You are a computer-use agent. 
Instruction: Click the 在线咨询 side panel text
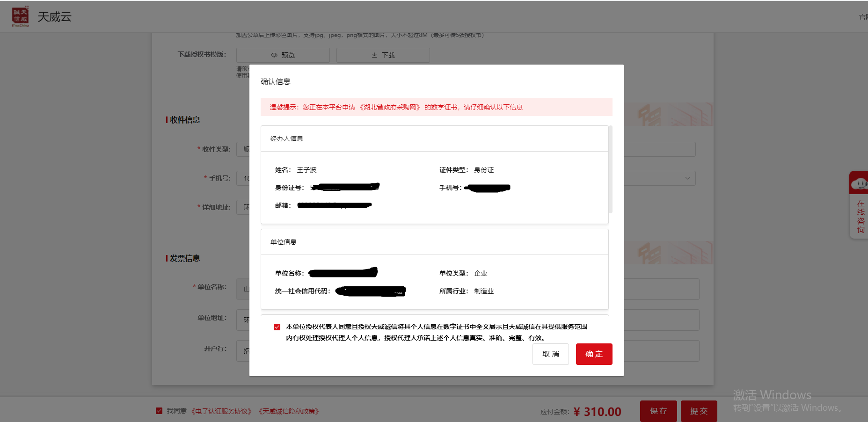(x=860, y=216)
